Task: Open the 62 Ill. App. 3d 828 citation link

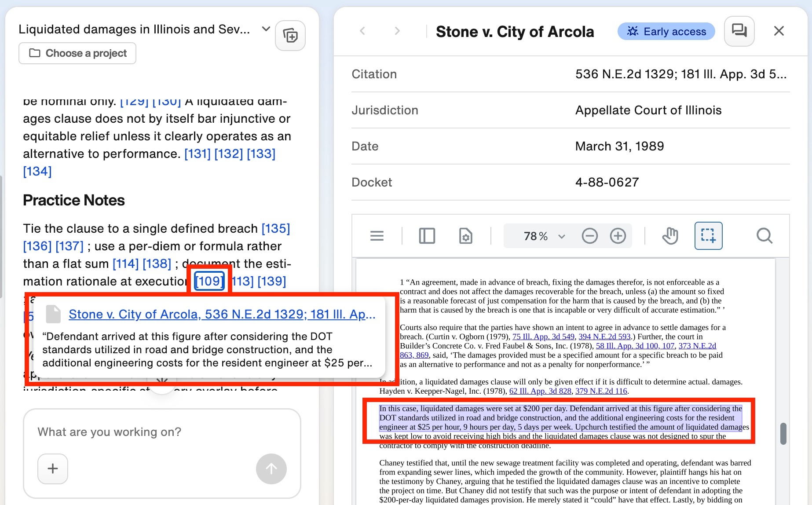Action: click(540, 391)
